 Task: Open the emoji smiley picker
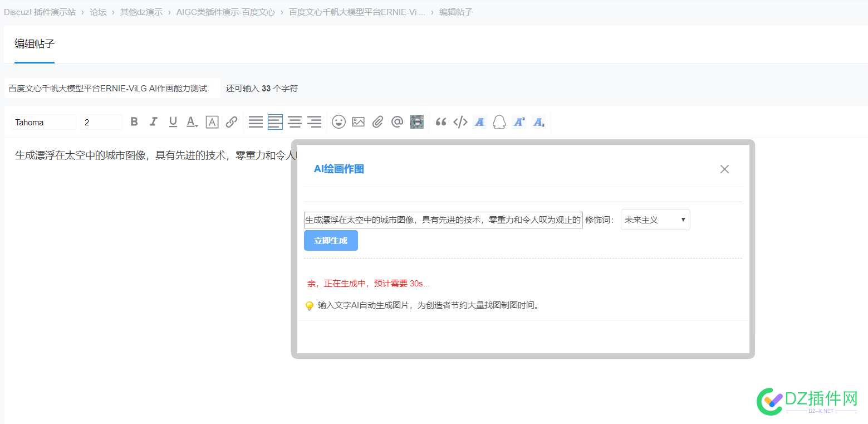click(x=339, y=121)
